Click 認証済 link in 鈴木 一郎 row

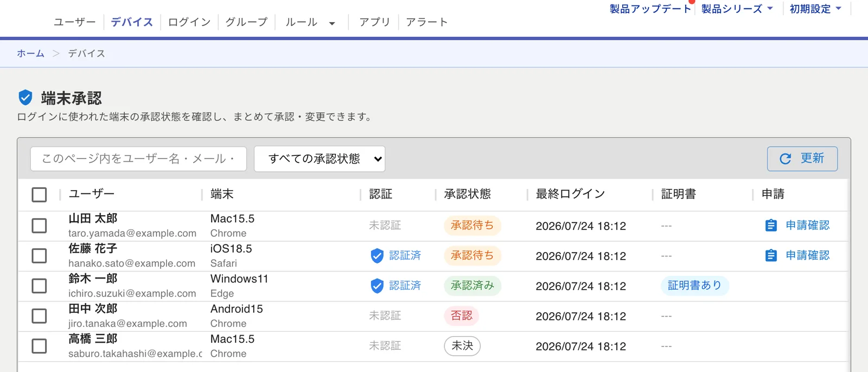(x=405, y=286)
